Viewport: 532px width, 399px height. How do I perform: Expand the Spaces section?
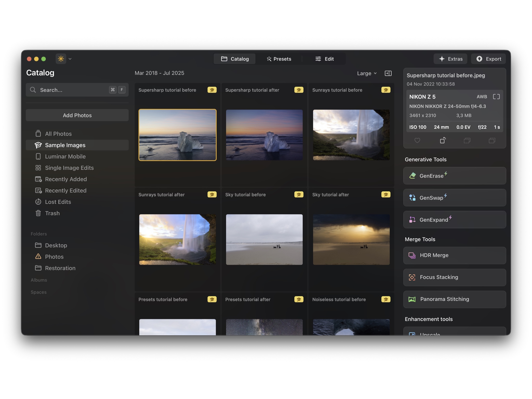(38, 292)
